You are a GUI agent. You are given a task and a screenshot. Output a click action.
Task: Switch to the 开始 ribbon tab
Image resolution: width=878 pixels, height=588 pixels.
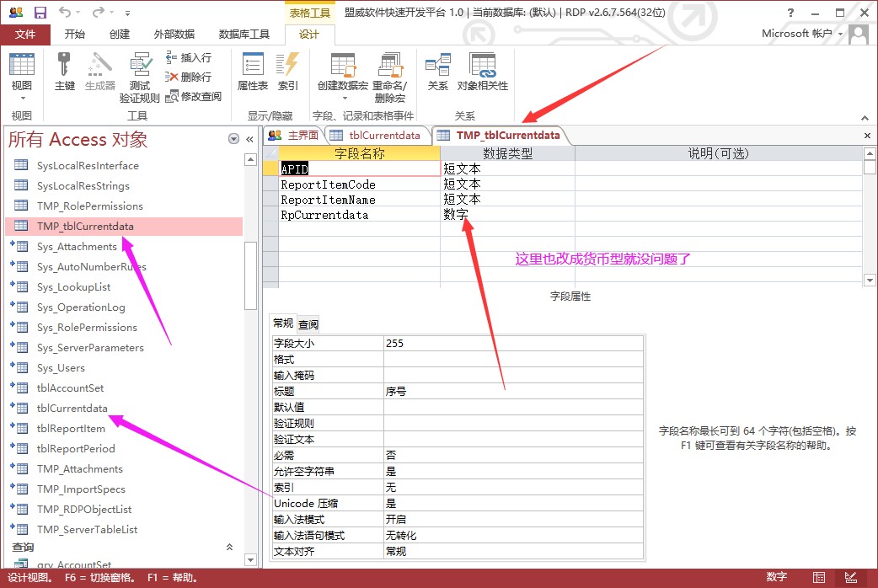pyautogui.click(x=74, y=35)
